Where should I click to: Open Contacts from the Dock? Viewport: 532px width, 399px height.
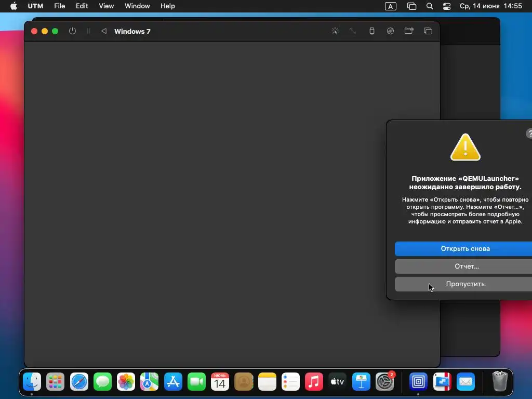point(244,382)
